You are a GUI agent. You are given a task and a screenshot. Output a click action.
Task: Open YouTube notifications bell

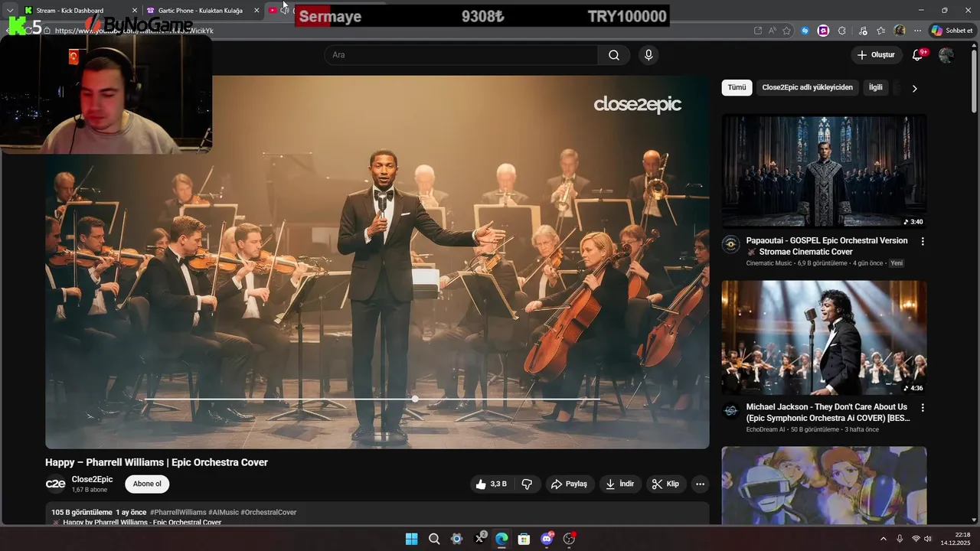917,55
